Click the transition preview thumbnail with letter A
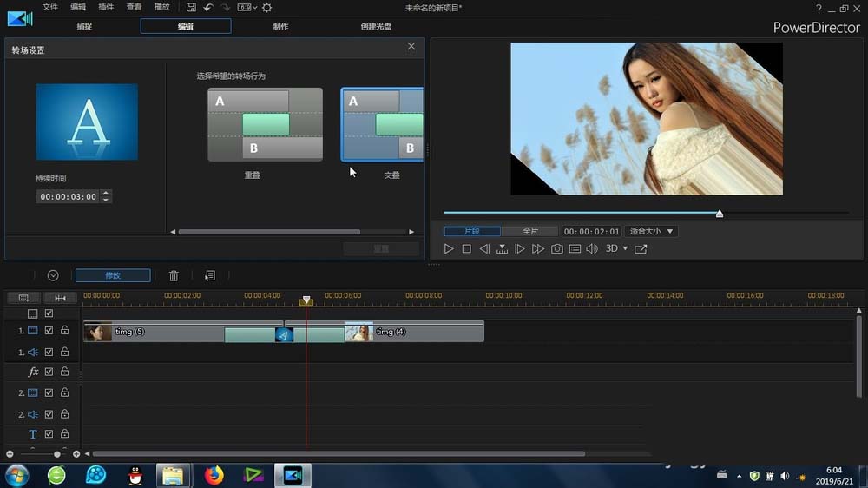868x488 pixels. (x=87, y=122)
